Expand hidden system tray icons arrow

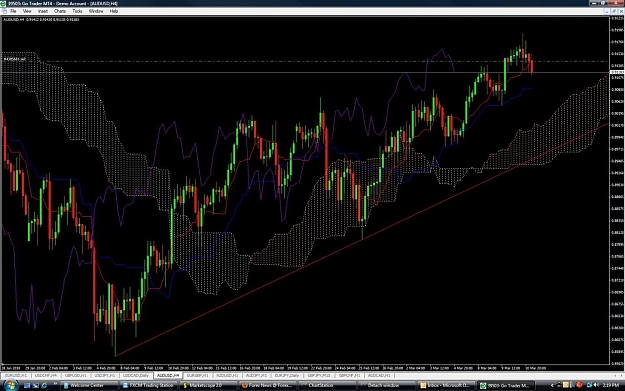point(552,385)
